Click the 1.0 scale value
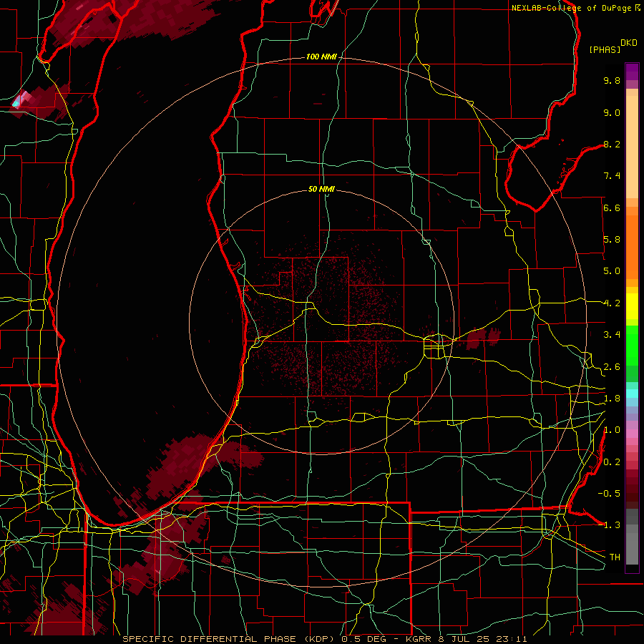This screenshot has height=644, width=644. [612, 430]
